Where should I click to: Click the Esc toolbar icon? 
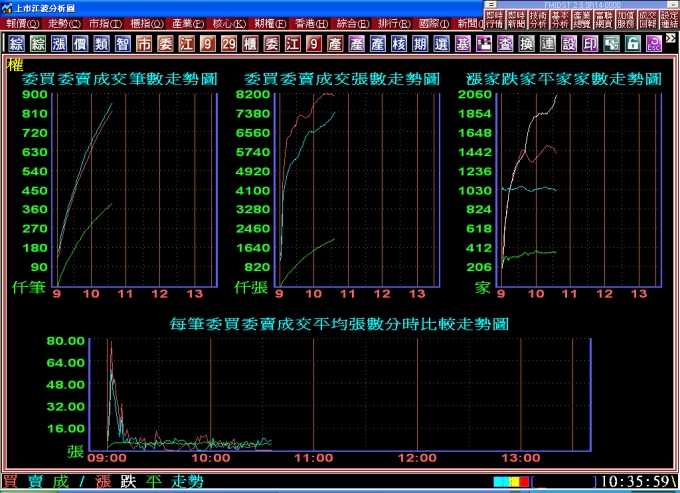(654, 44)
